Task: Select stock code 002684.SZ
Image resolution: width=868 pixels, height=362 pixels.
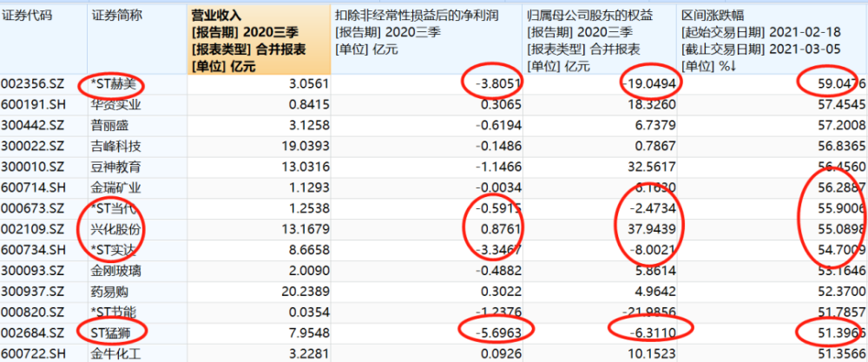Action: (x=33, y=333)
